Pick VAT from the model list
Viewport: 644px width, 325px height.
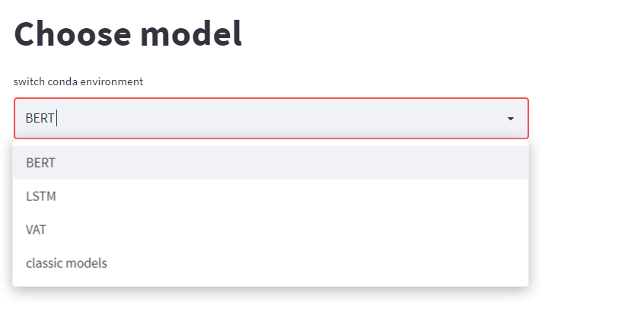[x=37, y=230]
